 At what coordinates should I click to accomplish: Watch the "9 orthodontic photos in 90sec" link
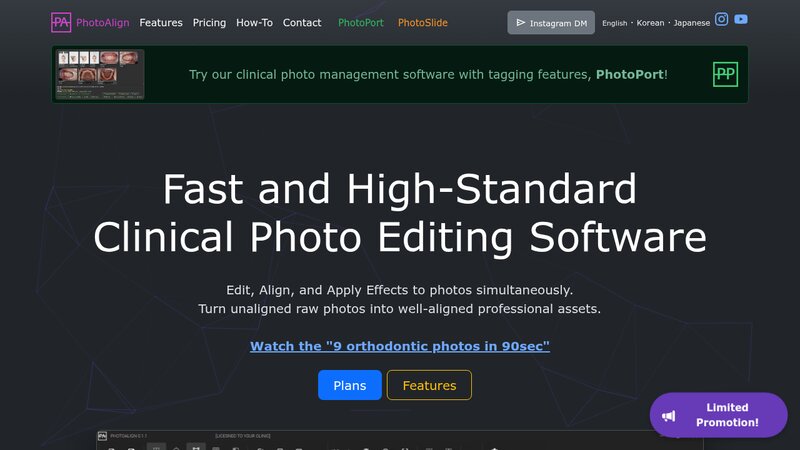(400, 346)
